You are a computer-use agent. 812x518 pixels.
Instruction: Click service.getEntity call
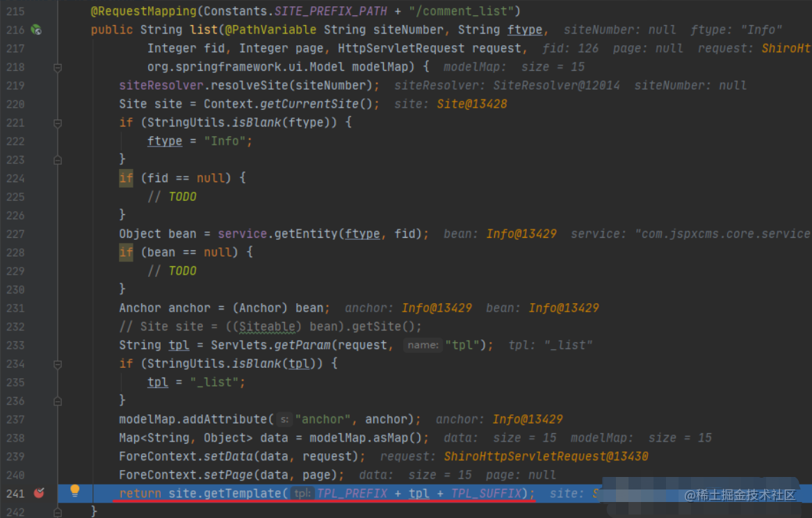point(277,234)
